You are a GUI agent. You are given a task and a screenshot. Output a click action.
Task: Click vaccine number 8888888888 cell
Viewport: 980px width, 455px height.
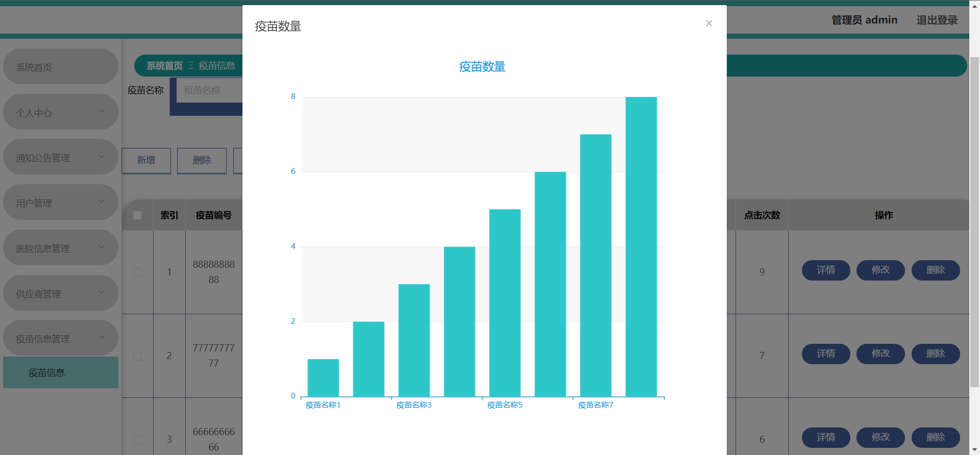pyautogui.click(x=213, y=272)
